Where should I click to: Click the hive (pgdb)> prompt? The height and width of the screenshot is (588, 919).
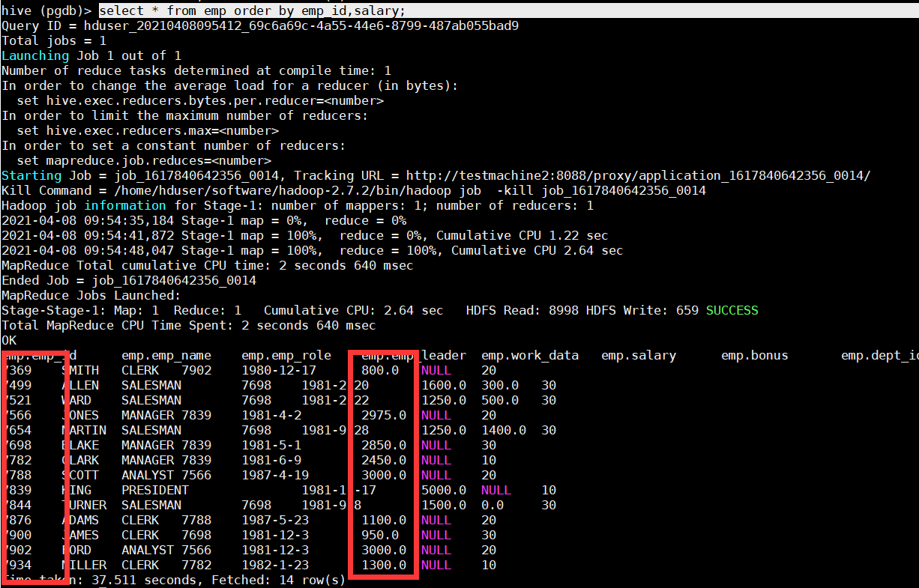pyautogui.click(x=46, y=10)
